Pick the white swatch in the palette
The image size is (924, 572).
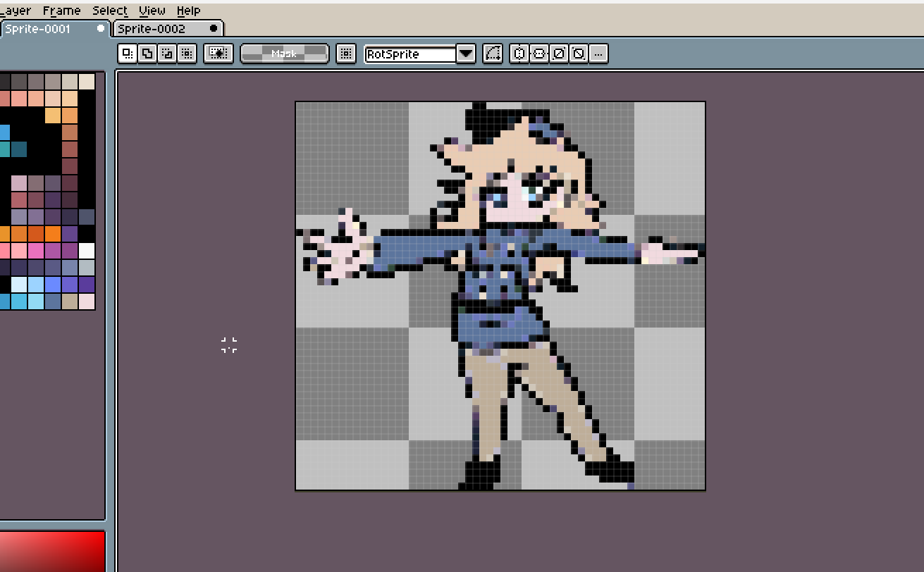point(86,251)
